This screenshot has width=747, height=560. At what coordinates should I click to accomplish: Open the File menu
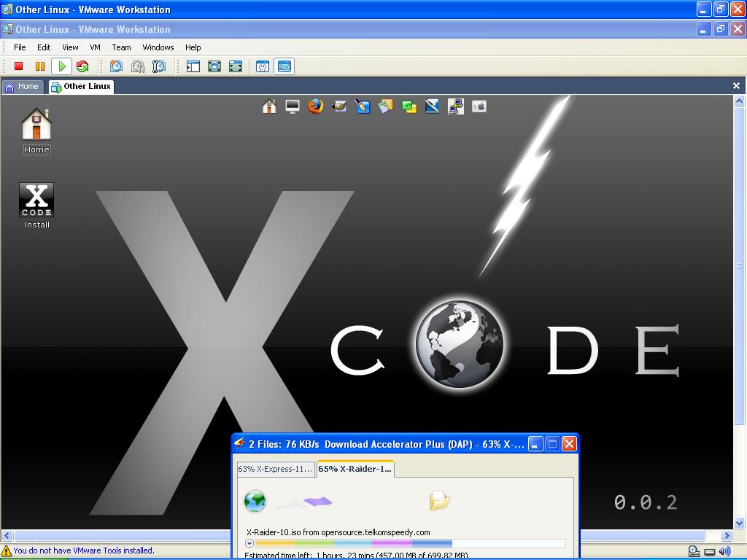[x=20, y=47]
